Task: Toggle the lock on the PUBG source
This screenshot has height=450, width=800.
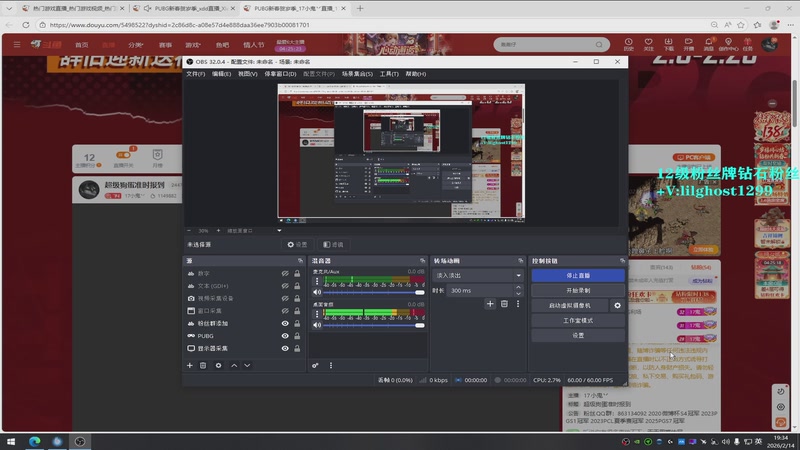Action: pos(297,336)
